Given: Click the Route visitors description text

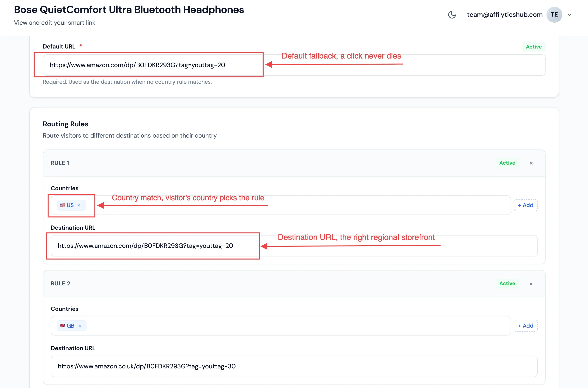Looking at the screenshot, I should pos(130,135).
